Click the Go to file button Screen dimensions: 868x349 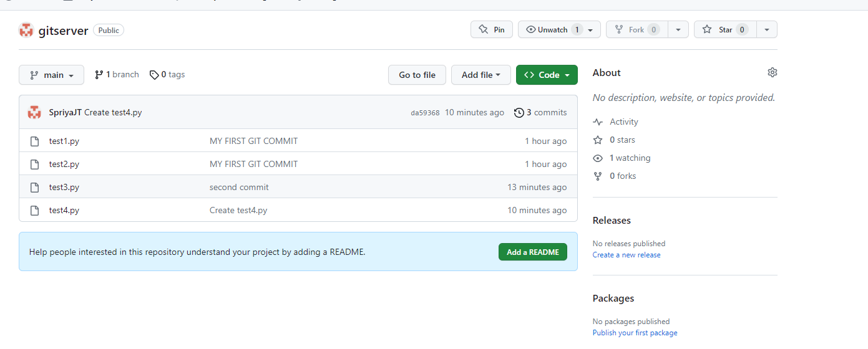pyautogui.click(x=417, y=75)
